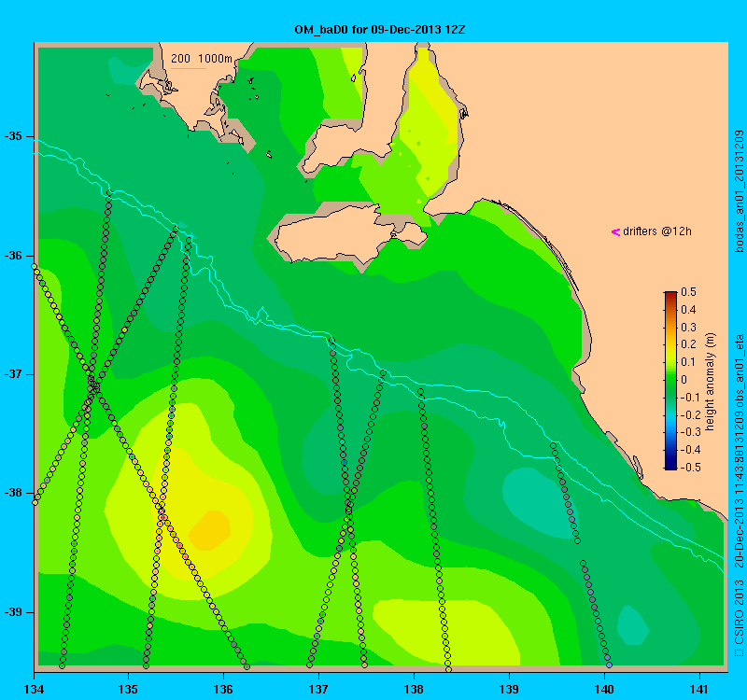747x700 pixels.
Task: Click the '-0.1' colorbar tick label
Action: 689,398
